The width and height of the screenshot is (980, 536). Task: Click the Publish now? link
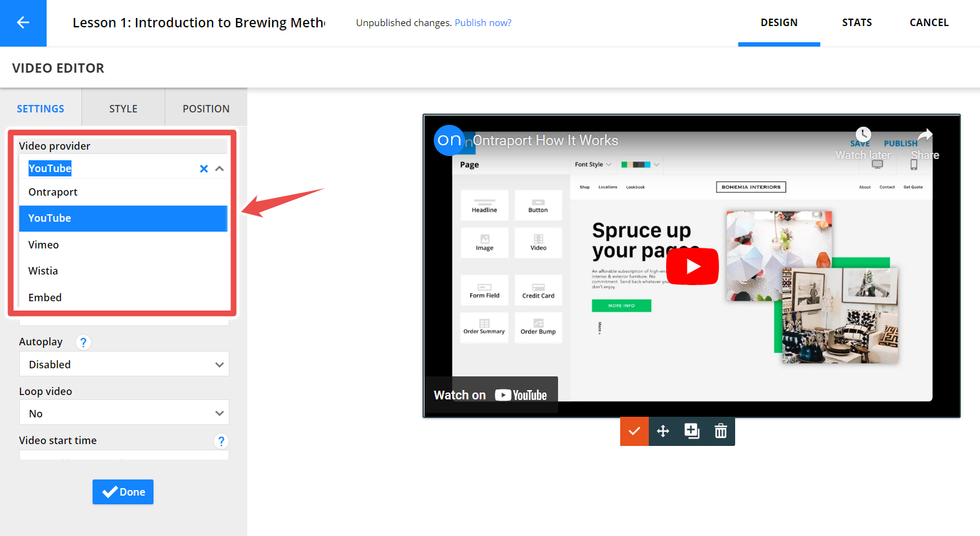coord(483,23)
